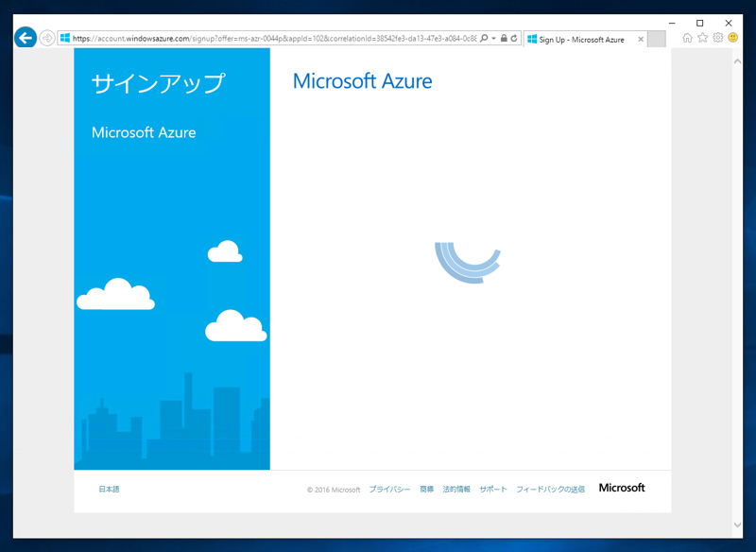Open the フィードバックの送信 footer link

click(x=551, y=489)
